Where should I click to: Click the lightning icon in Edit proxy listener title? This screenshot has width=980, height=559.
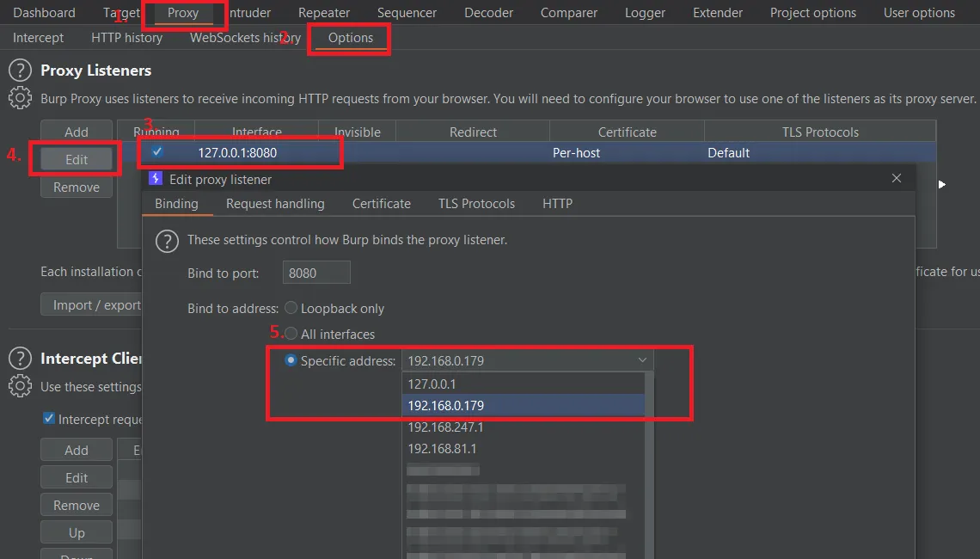(156, 179)
